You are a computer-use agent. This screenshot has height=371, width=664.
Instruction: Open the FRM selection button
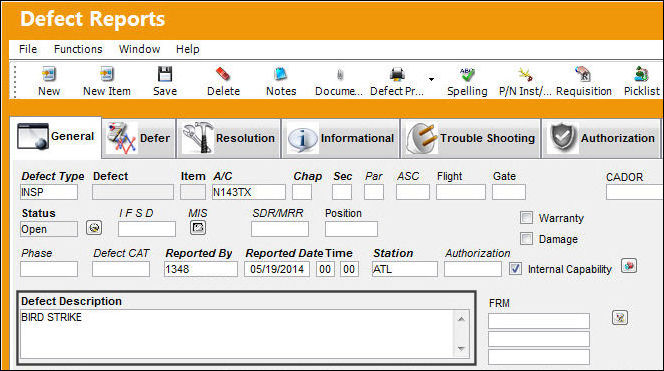[620, 317]
